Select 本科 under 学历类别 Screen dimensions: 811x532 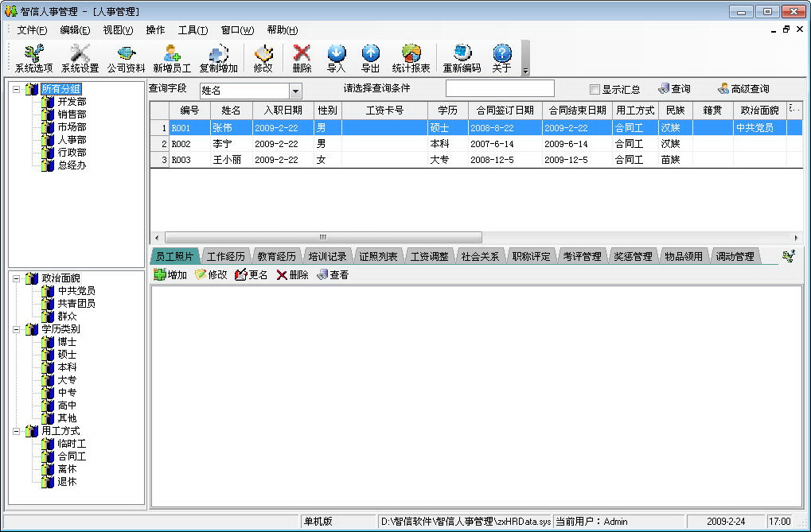point(67,367)
